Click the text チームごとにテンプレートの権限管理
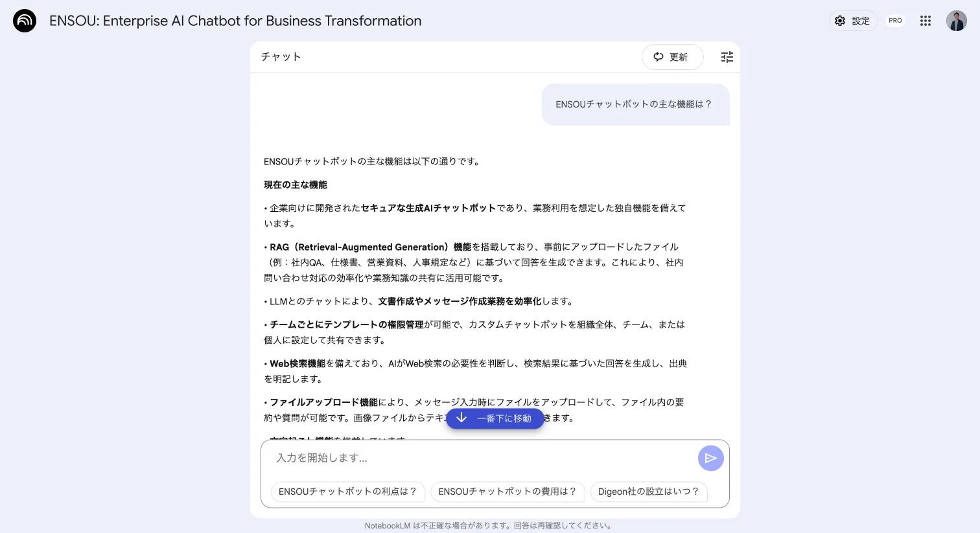 click(x=347, y=324)
